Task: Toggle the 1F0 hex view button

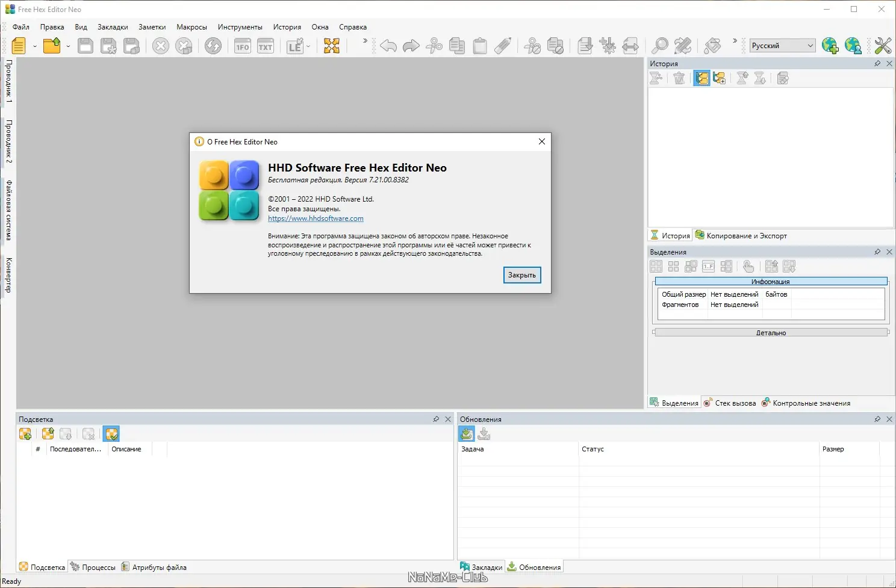Action: point(243,46)
